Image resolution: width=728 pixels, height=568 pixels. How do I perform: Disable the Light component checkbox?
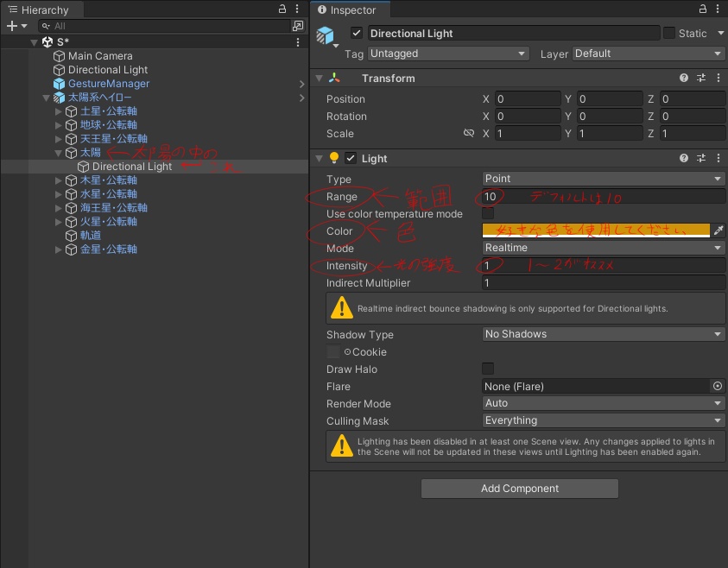[351, 158]
